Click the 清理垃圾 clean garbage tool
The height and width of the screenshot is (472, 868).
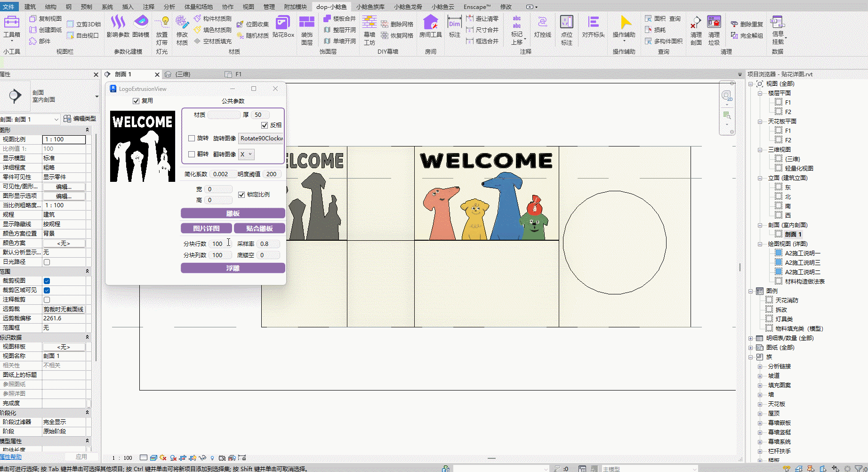pos(714,31)
